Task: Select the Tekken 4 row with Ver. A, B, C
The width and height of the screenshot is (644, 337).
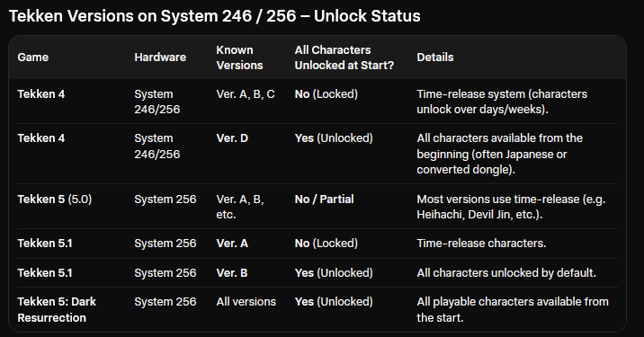Action: coord(318,102)
